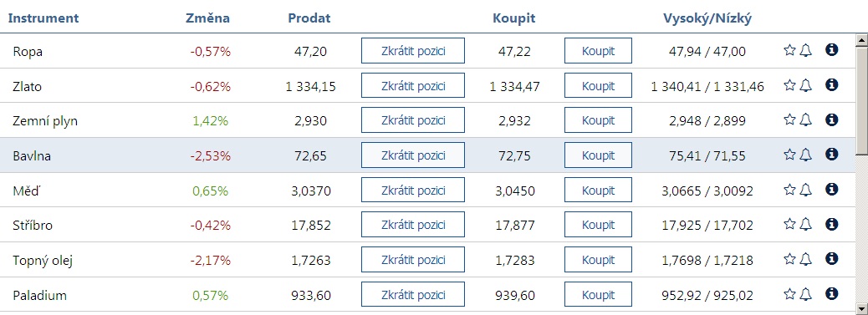
Task: Click the vertical scrollbar thumb
Action: 861,101
